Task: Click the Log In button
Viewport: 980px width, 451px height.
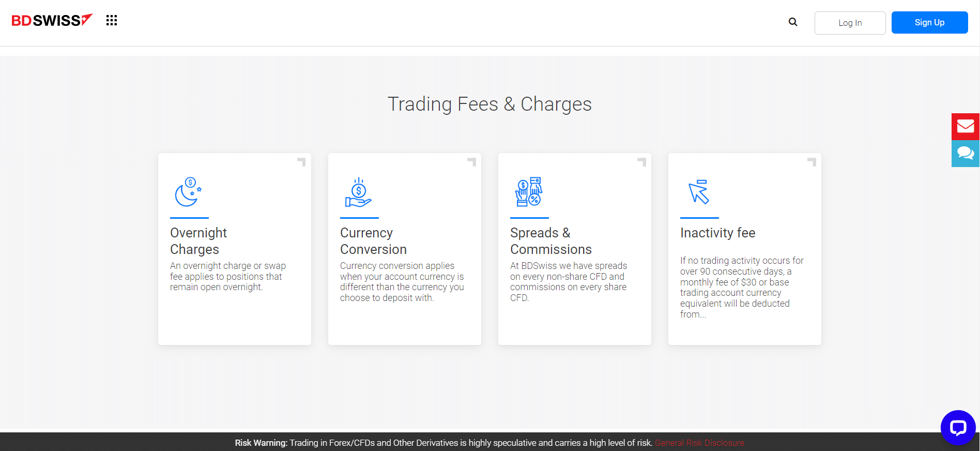Action: (x=850, y=23)
